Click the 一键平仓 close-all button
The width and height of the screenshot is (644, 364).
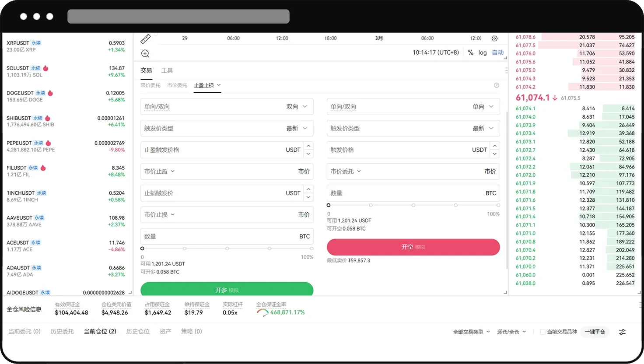pos(595,332)
